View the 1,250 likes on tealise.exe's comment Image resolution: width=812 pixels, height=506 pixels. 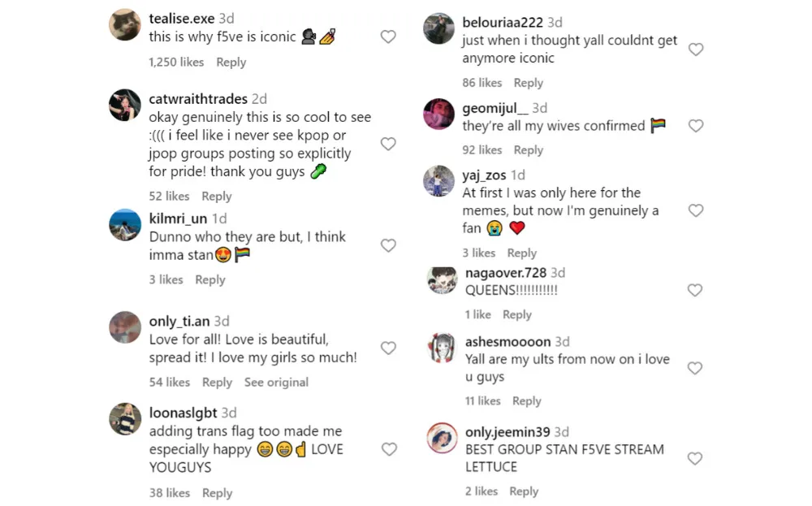[x=176, y=63]
